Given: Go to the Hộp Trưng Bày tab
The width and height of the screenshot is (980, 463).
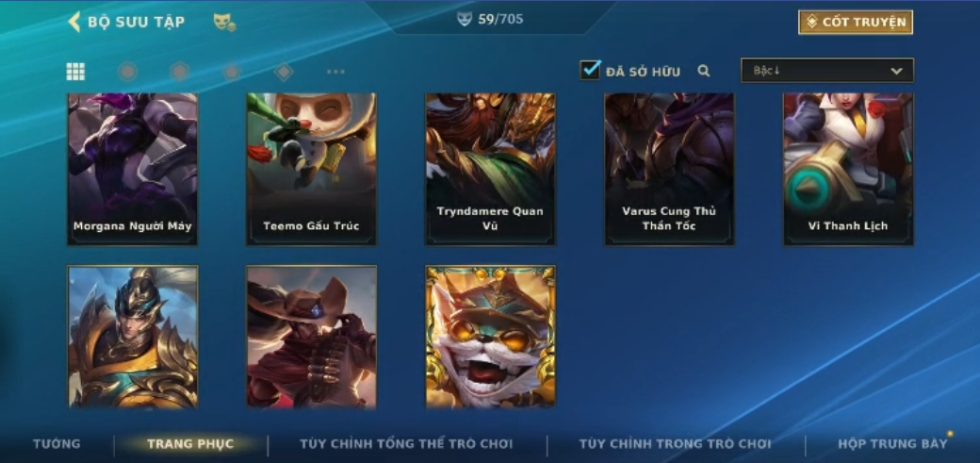Looking at the screenshot, I should pyautogui.click(x=892, y=444).
